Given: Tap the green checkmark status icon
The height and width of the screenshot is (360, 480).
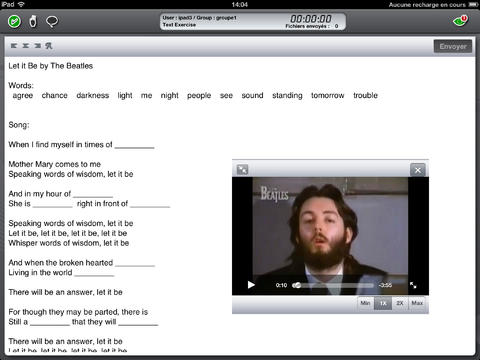Looking at the screenshot, I should pos(14,22).
